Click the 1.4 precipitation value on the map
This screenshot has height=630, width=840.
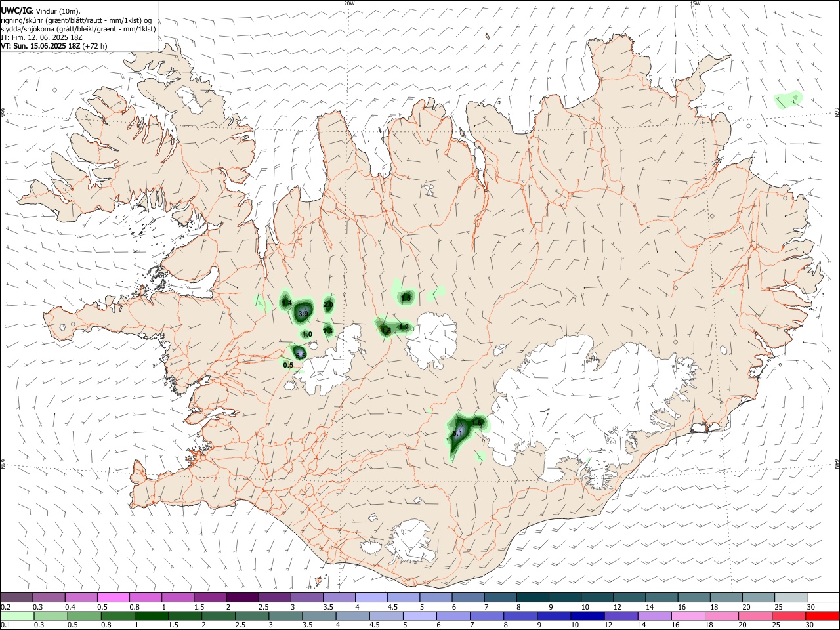pyautogui.click(x=286, y=303)
